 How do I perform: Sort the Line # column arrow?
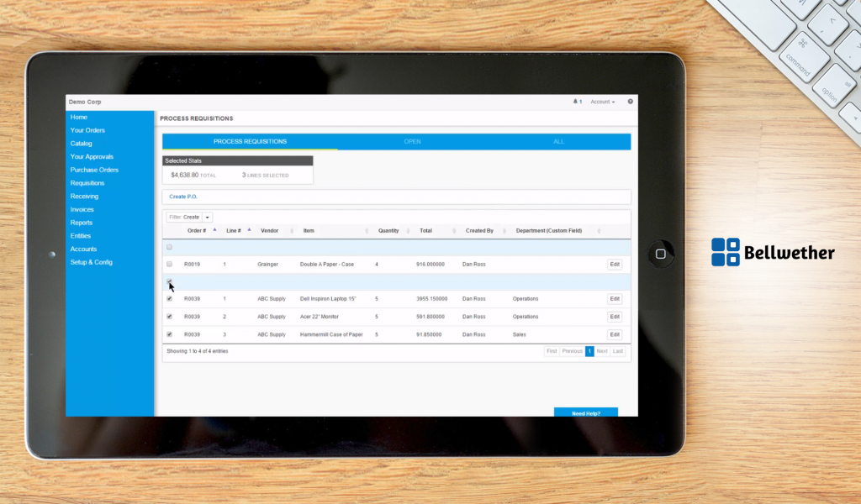click(249, 229)
